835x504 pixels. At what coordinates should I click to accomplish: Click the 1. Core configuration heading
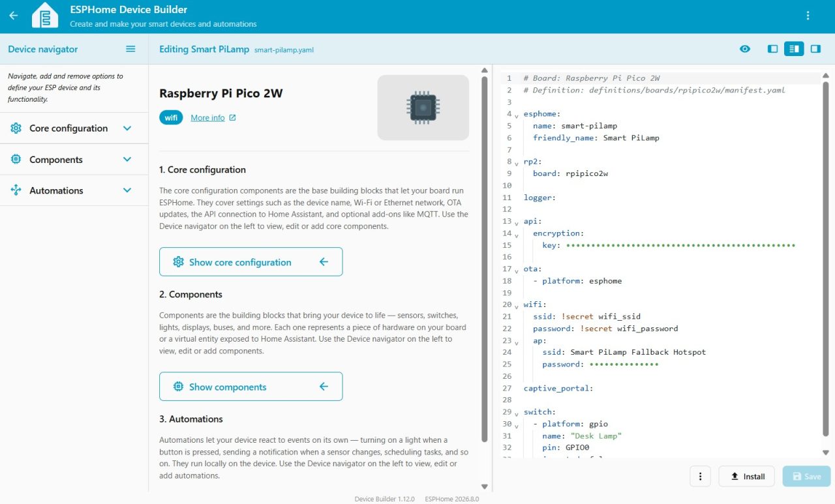click(x=202, y=170)
